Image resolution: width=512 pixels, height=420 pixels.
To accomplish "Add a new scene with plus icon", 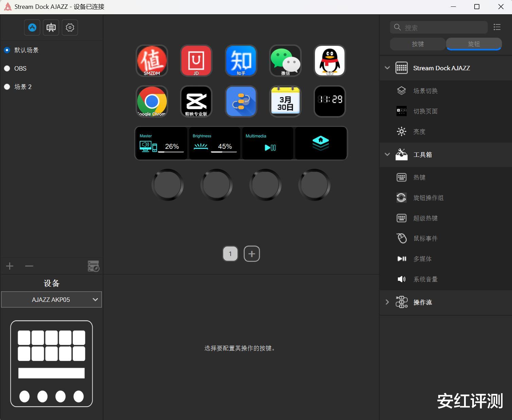I will 10,266.
